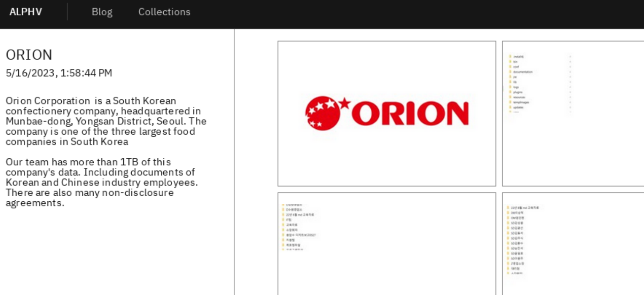Click the jre folder icon
The image size is (644, 295).
(x=510, y=77)
